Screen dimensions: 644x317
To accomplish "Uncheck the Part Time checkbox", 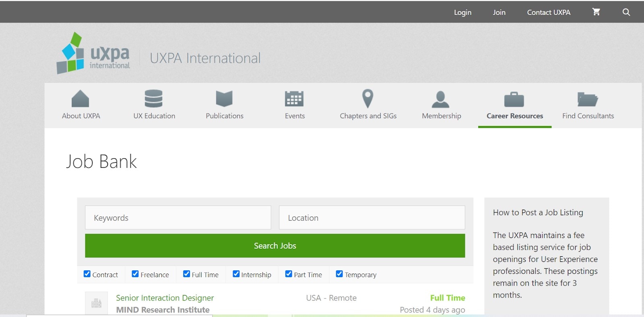I will 289,274.
